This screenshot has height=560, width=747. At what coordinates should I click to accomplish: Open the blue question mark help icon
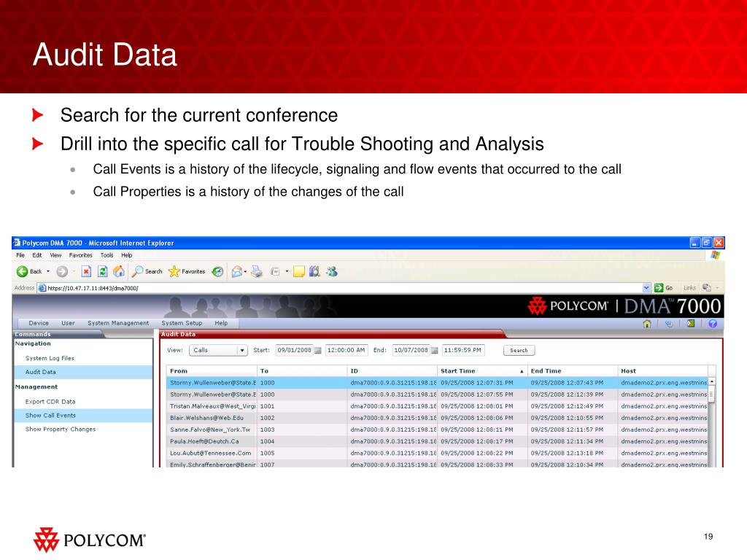coord(713,323)
